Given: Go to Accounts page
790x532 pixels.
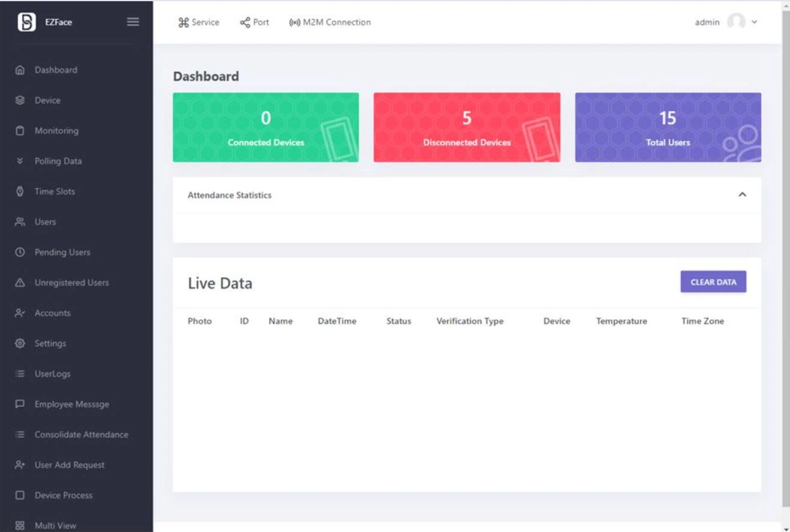Looking at the screenshot, I should [x=53, y=313].
